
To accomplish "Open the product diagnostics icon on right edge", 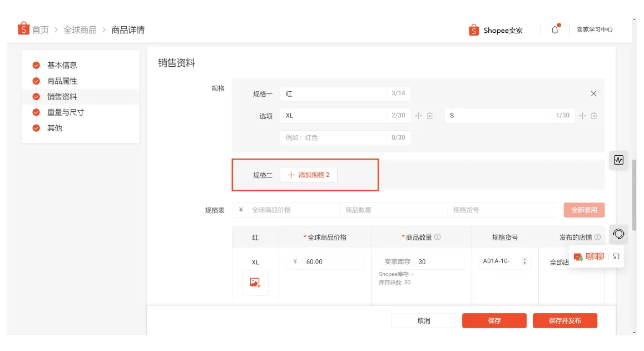I will 618,160.
